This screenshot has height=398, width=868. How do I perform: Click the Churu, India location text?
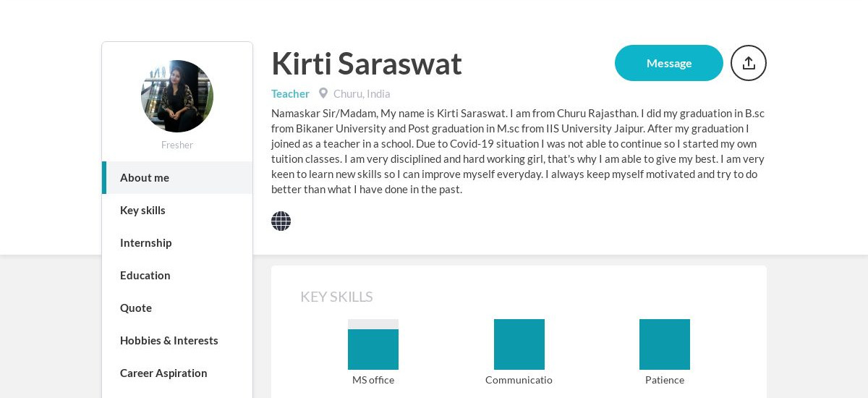[x=362, y=93]
